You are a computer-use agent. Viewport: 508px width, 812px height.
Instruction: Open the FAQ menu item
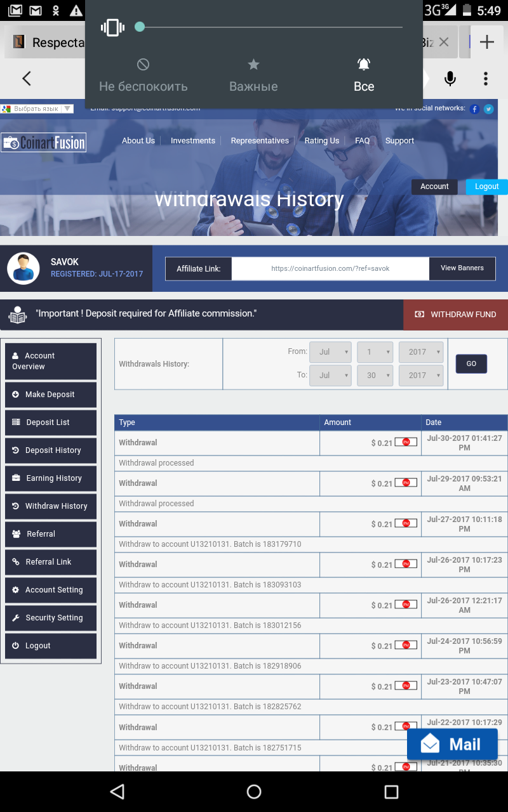point(363,141)
